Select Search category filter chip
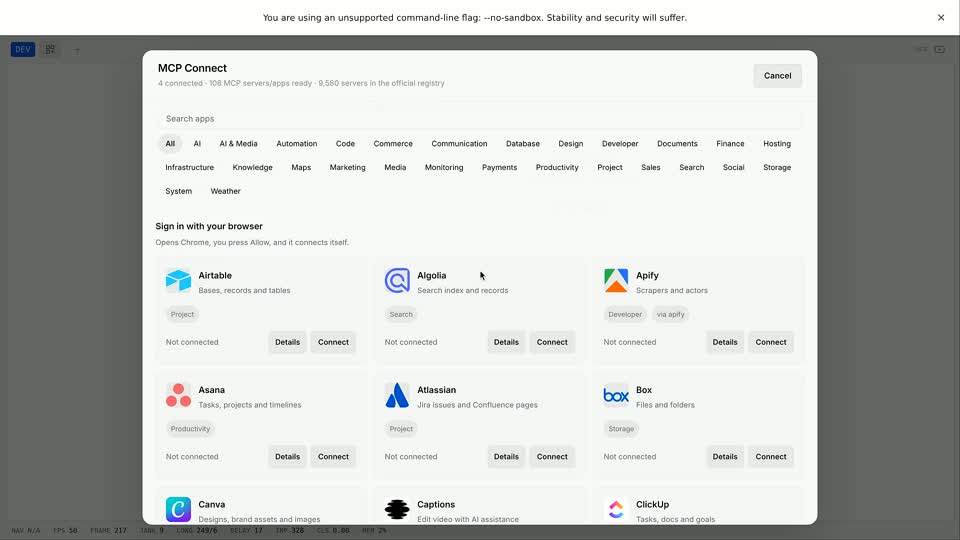 692,168
